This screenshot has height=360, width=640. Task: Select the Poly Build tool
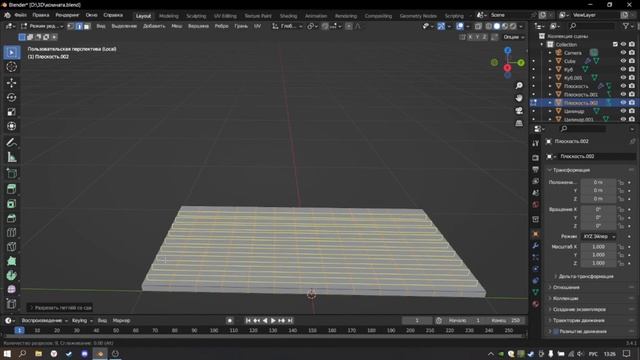11,261
